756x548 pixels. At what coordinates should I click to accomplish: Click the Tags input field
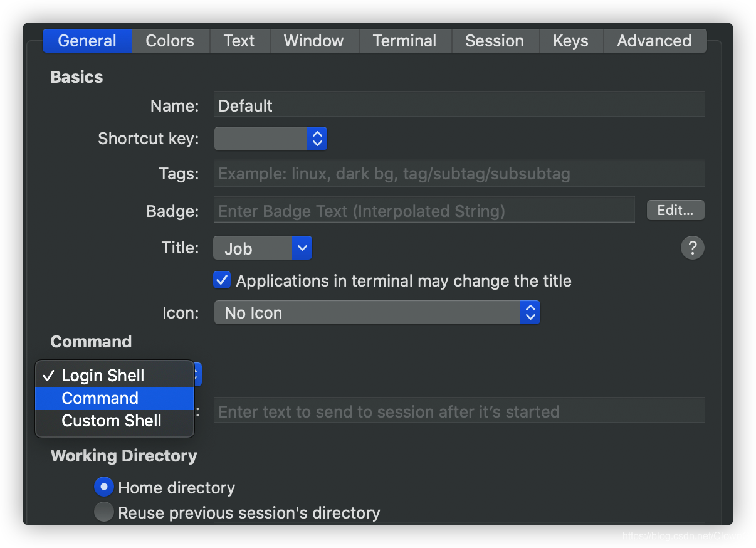(459, 173)
